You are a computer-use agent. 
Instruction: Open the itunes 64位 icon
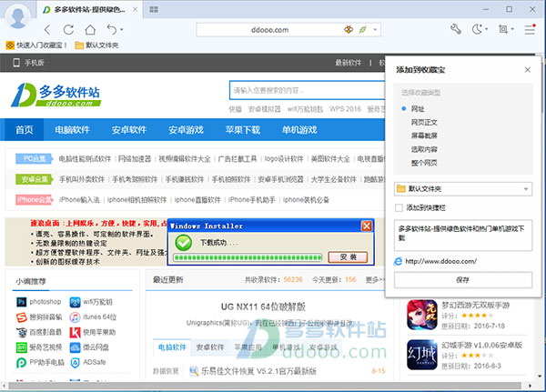click(75, 317)
